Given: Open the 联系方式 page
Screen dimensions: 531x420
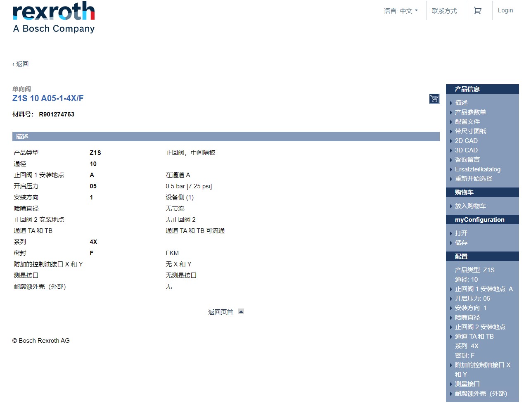Looking at the screenshot, I should click(x=445, y=11).
